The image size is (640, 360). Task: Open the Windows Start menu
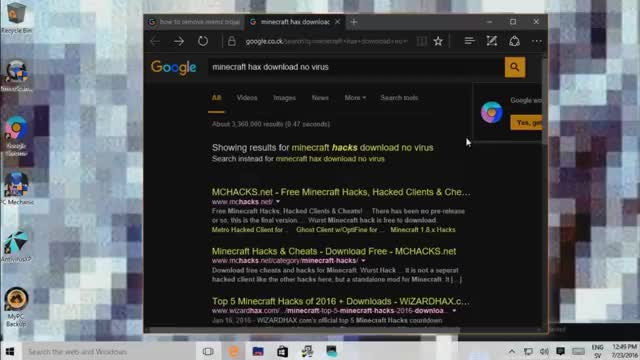point(10,351)
